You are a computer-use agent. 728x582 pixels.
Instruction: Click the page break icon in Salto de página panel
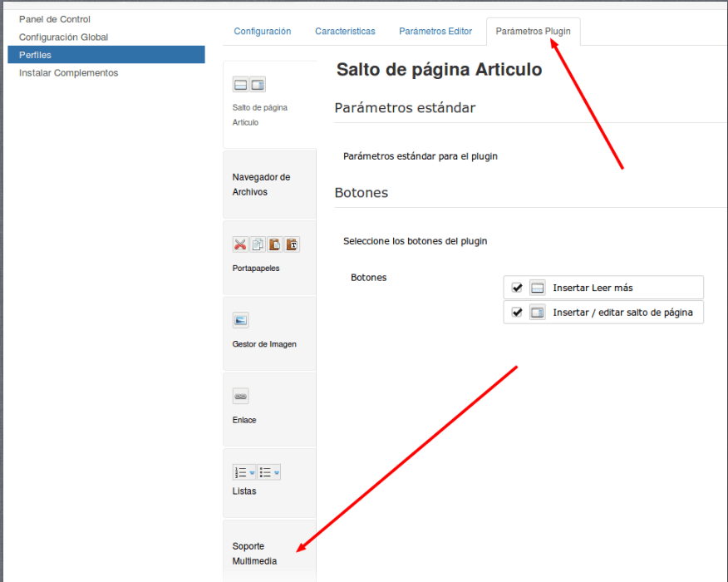coord(258,85)
